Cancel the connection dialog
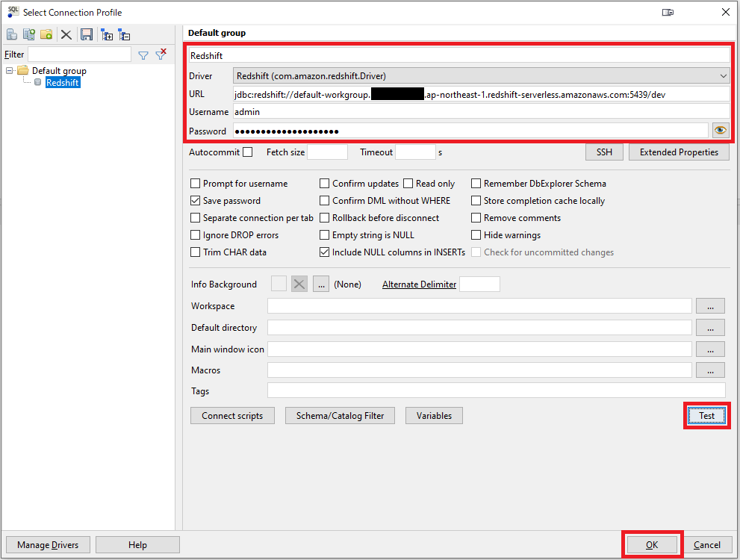740x560 pixels. tap(707, 545)
